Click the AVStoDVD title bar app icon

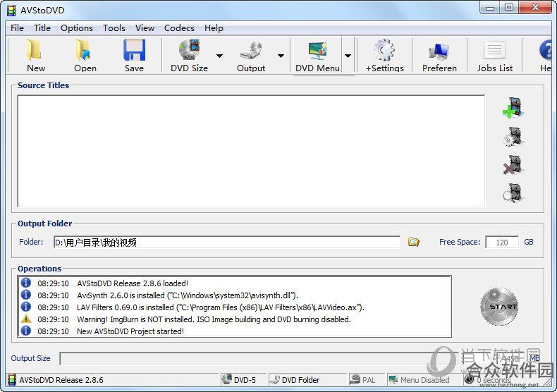click(x=11, y=11)
